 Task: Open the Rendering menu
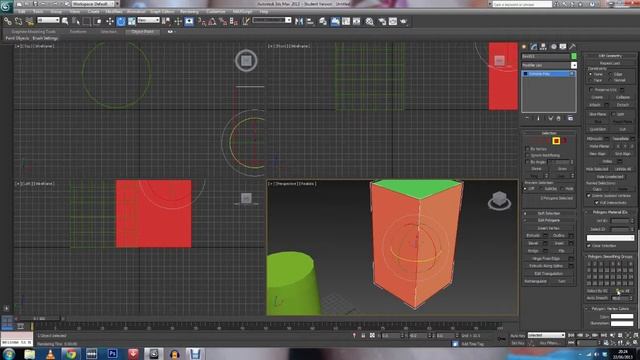tap(189, 12)
